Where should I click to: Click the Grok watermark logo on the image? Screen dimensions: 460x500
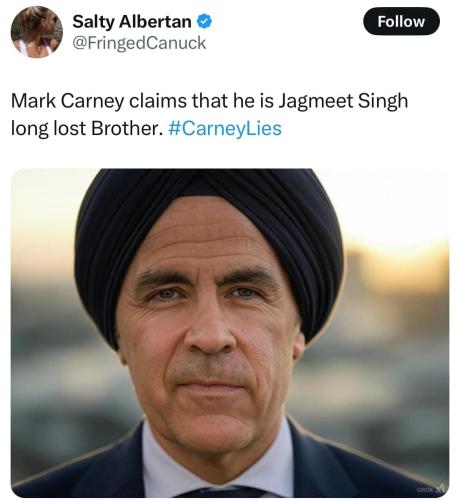pyautogui.click(x=441, y=489)
